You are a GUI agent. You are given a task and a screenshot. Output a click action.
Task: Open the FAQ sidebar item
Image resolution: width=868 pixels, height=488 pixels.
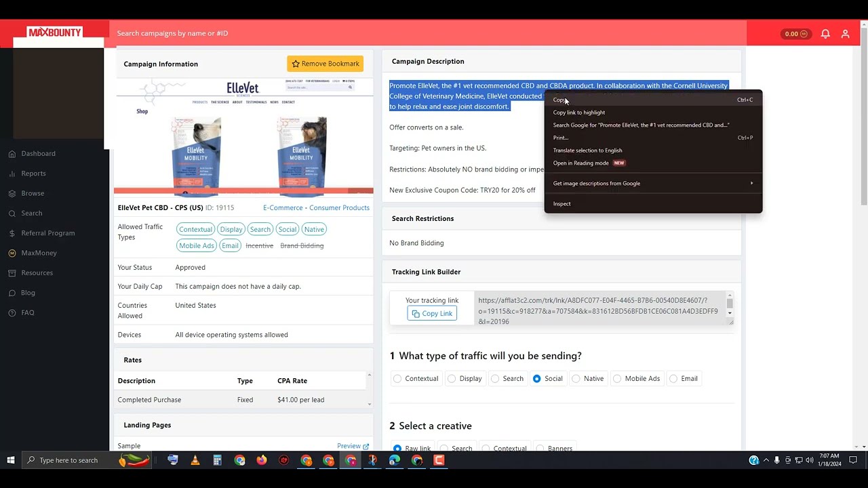pyautogui.click(x=27, y=312)
